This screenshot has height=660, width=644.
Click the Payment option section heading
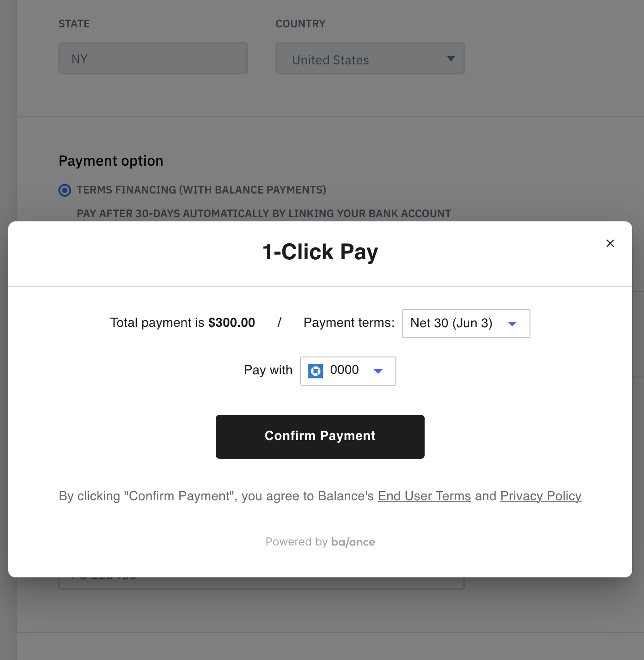click(111, 161)
